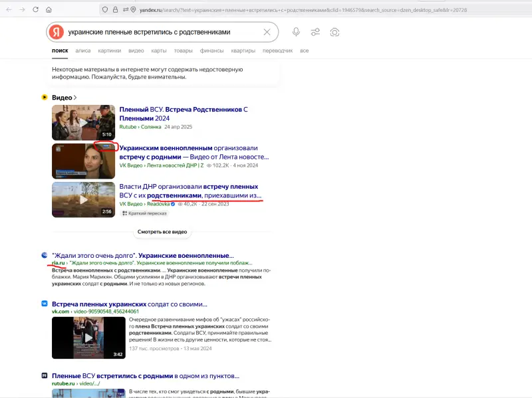Expand the Видео section heading
The height and width of the screenshot is (398, 532).
[x=64, y=98]
